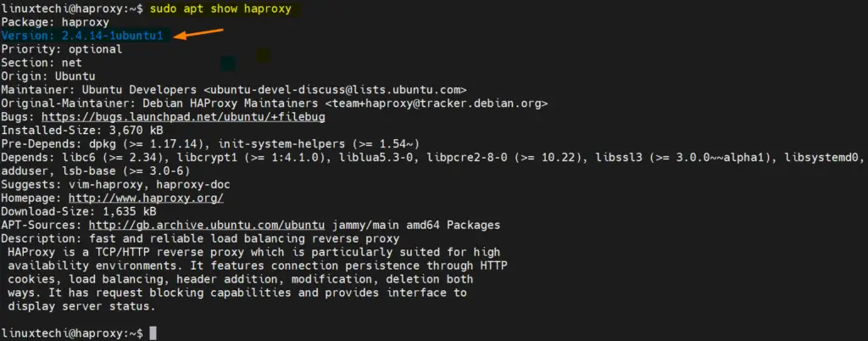This screenshot has height=341, width=868.
Task: Open the gb.archive.ubuntu.com APT source link
Action: pyautogui.click(x=207, y=226)
